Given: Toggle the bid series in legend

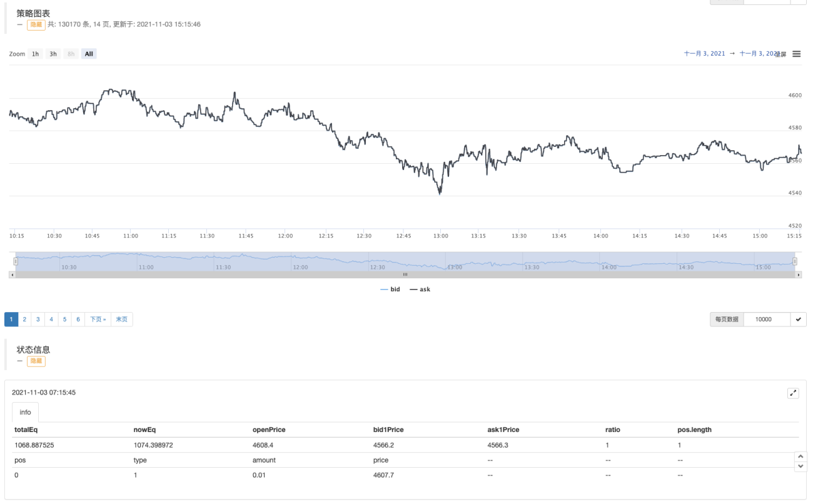Looking at the screenshot, I should click(x=390, y=290).
